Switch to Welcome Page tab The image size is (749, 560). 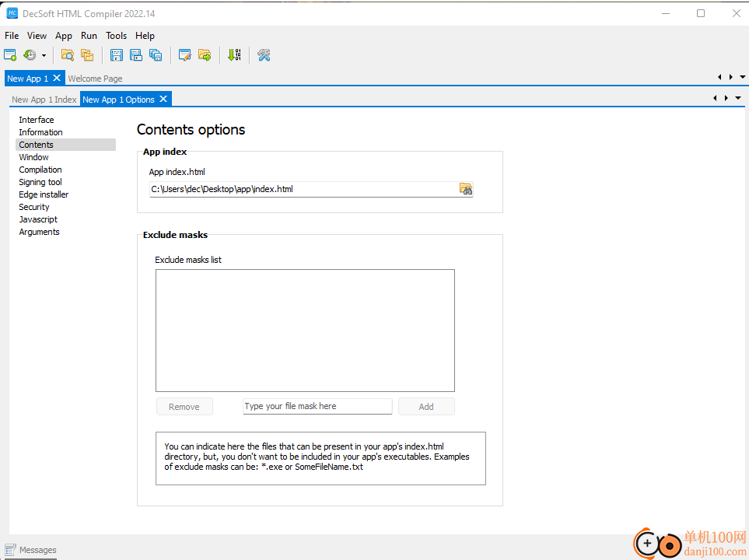click(95, 79)
